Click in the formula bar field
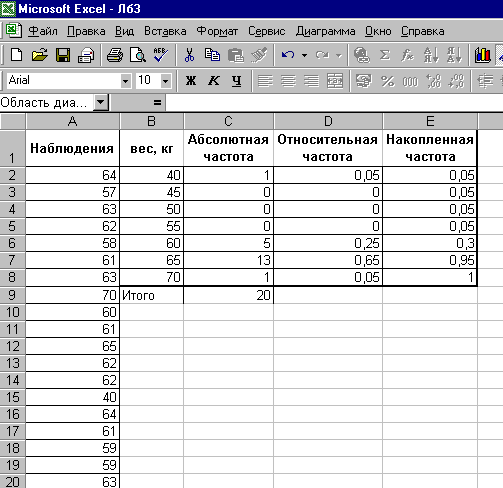The image size is (503, 488). 334,102
